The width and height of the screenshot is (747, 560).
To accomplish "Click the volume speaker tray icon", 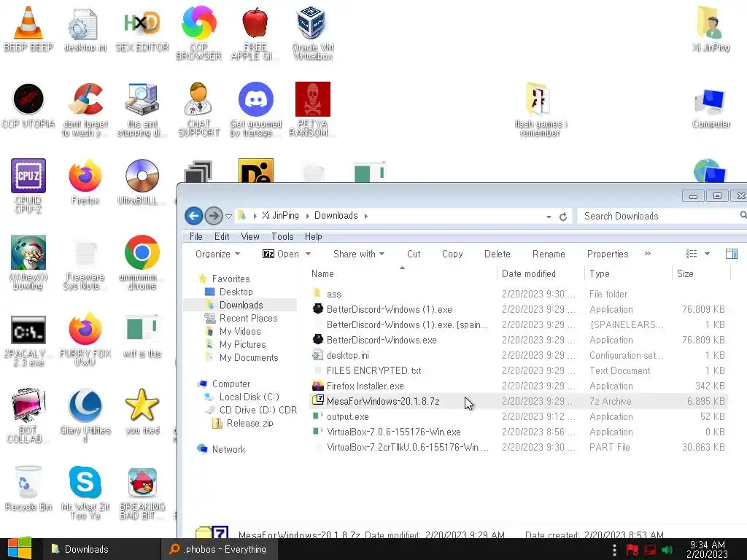I will point(667,550).
